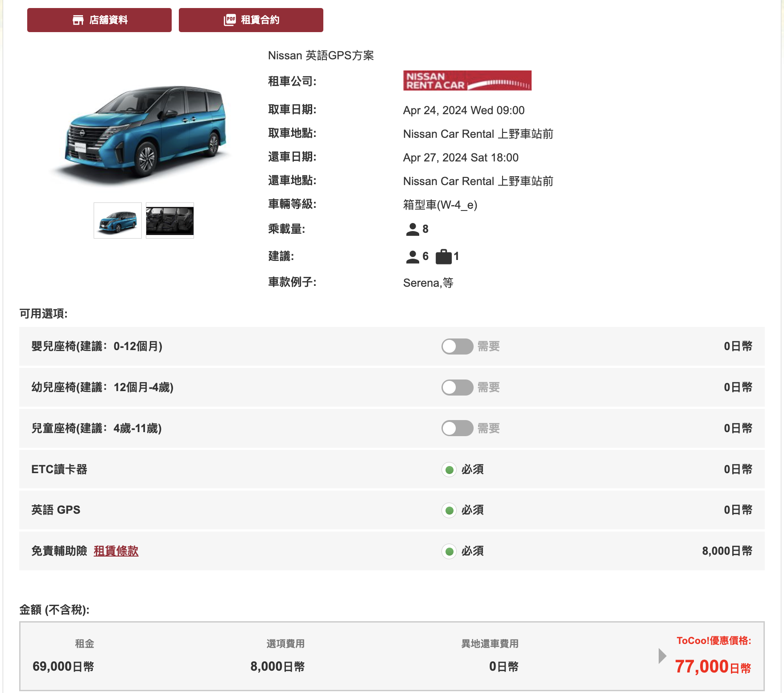Screen dimensions: 784x693
Task: Click the plan title Nissan 英語GPS方案
Action: (321, 55)
